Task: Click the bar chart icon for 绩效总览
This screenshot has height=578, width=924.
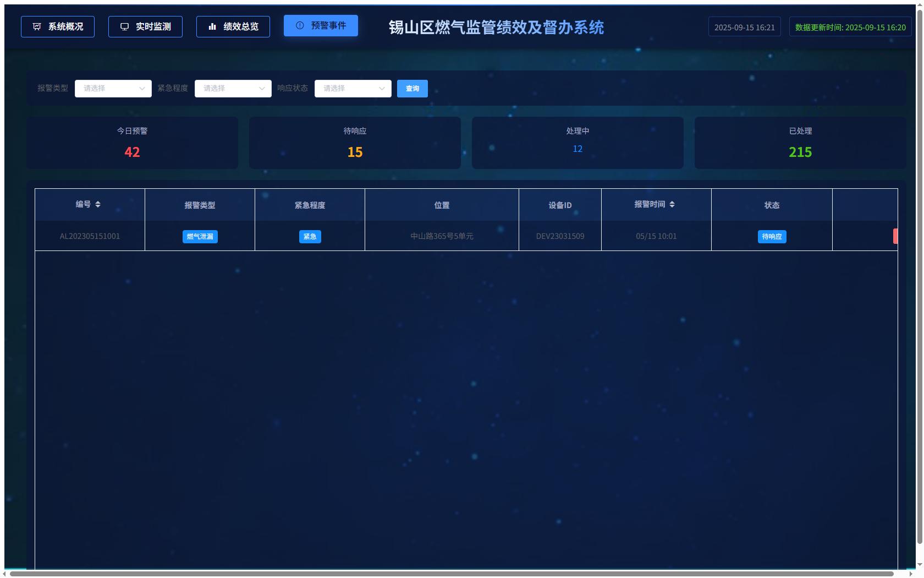Action: click(x=212, y=26)
